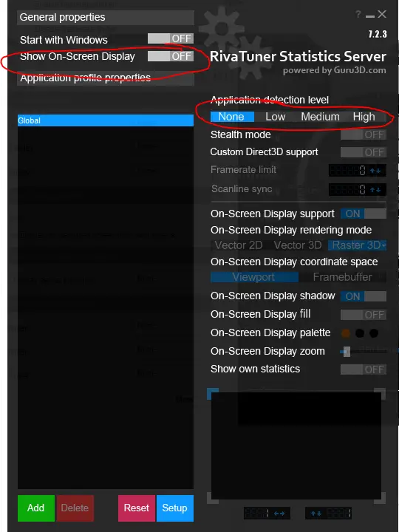Click Scanline sync value field
The image size is (399, 532).
coord(348,189)
